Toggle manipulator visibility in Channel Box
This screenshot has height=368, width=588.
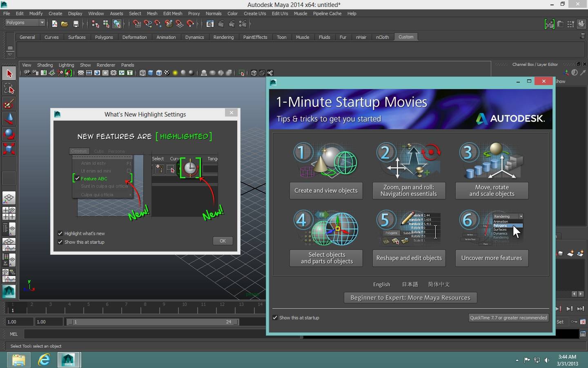point(566,73)
